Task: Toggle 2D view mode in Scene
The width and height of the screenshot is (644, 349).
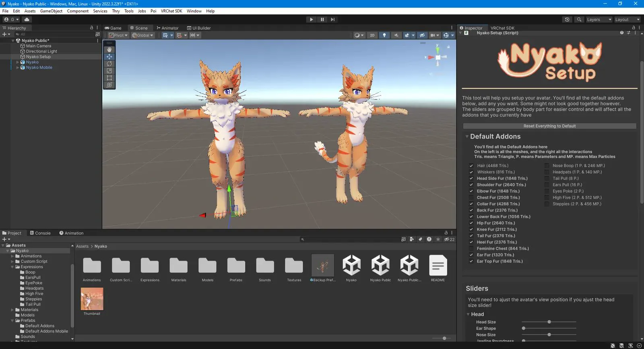Action: pyautogui.click(x=372, y=35)
